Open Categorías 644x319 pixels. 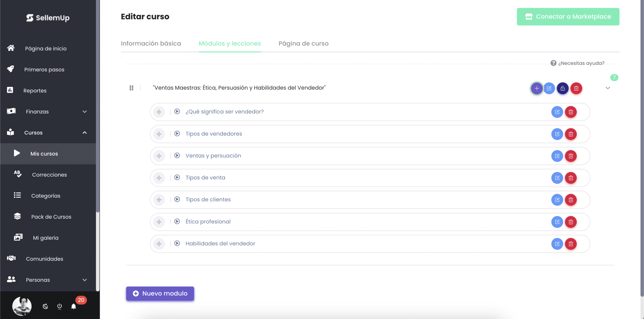pyautogui.click(x=48, y=196)
